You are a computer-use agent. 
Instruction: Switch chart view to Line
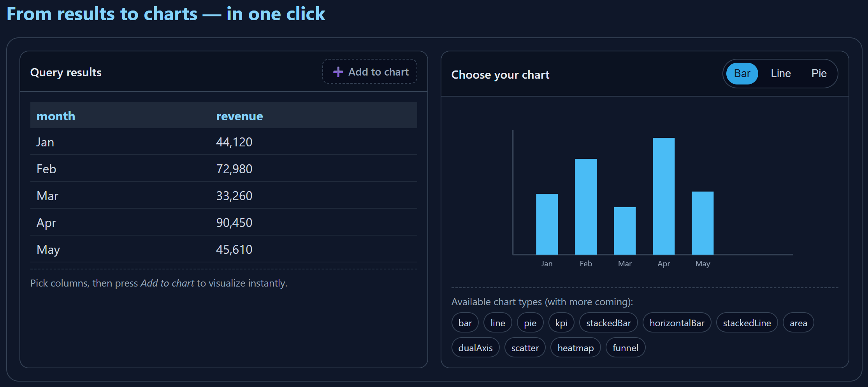(x=781, y=73)
